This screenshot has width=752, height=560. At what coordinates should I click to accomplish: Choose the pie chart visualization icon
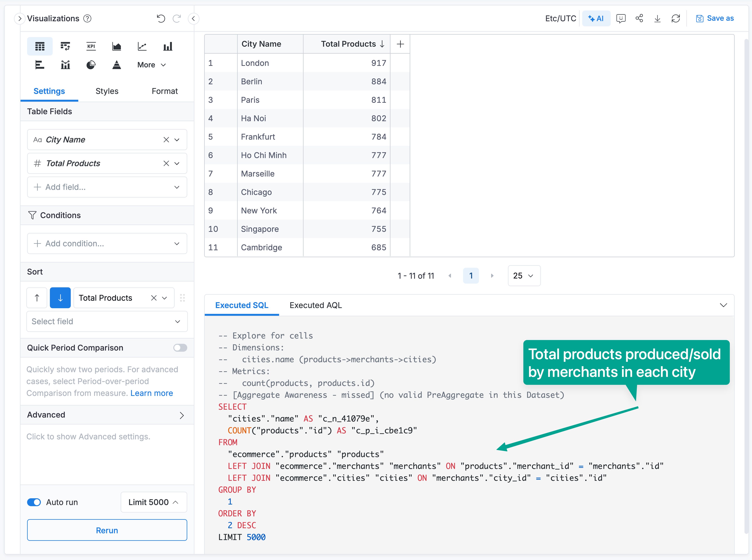tap(91, 65)
